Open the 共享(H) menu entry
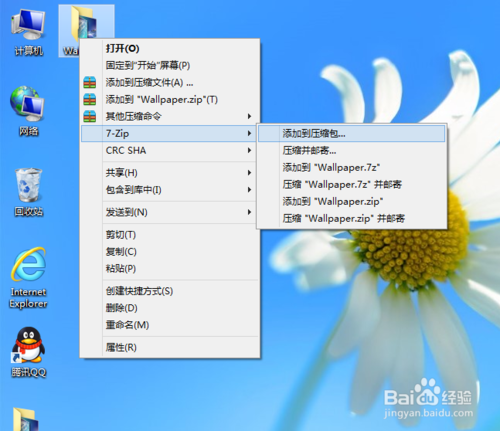This screenshot has height=431, width=500. [169, 173]
